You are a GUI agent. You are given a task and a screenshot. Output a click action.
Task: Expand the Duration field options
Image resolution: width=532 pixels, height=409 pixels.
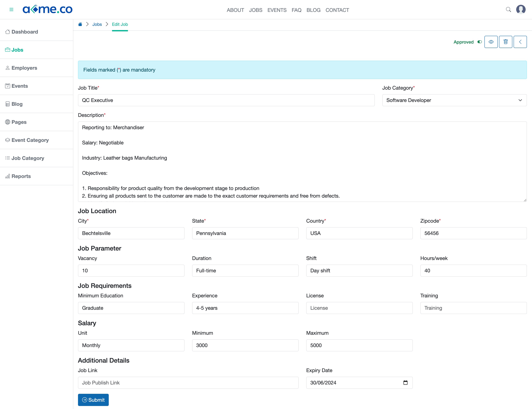pos(245,270)
